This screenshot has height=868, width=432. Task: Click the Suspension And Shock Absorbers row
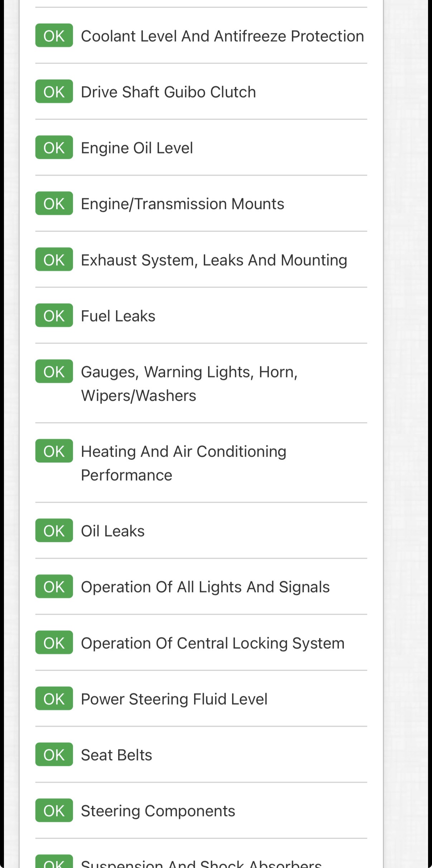[x=201, y=863]
